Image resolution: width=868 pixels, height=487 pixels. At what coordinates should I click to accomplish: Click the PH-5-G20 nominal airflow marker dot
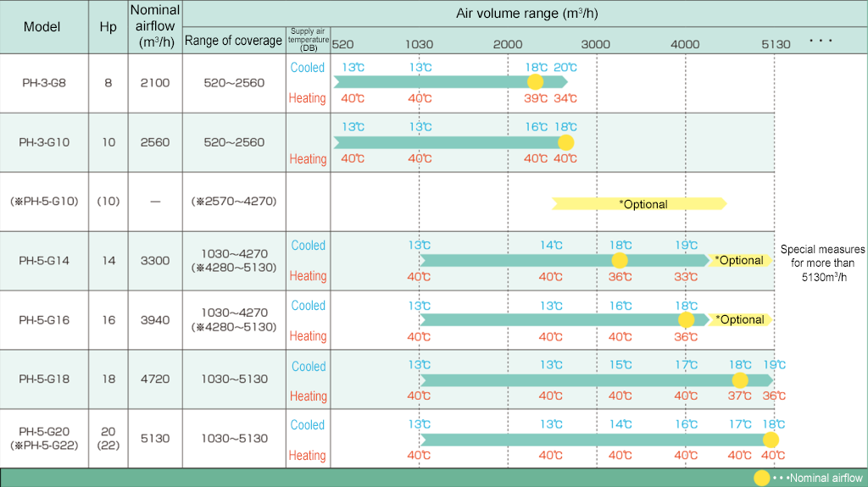[x=771, y=440]
